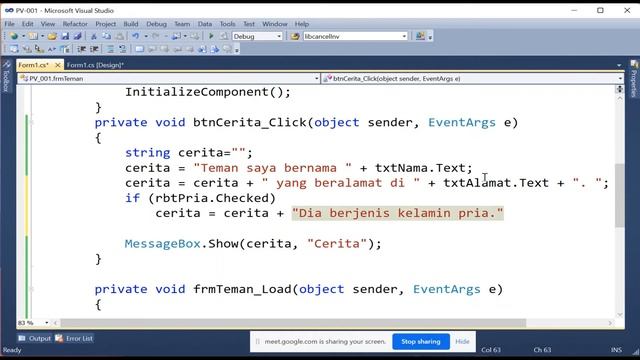640x360 pixels.
Task: Comment out the selected lines icon
Action: [x=110, y=49]
